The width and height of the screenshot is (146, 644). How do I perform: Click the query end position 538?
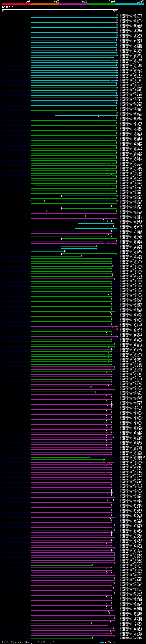[115, 11]
